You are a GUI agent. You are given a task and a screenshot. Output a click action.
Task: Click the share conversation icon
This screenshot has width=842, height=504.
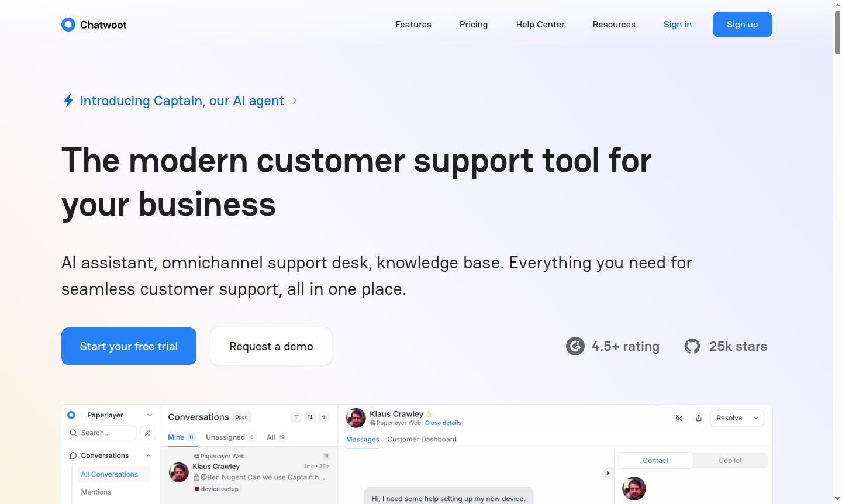pos(699,418)
